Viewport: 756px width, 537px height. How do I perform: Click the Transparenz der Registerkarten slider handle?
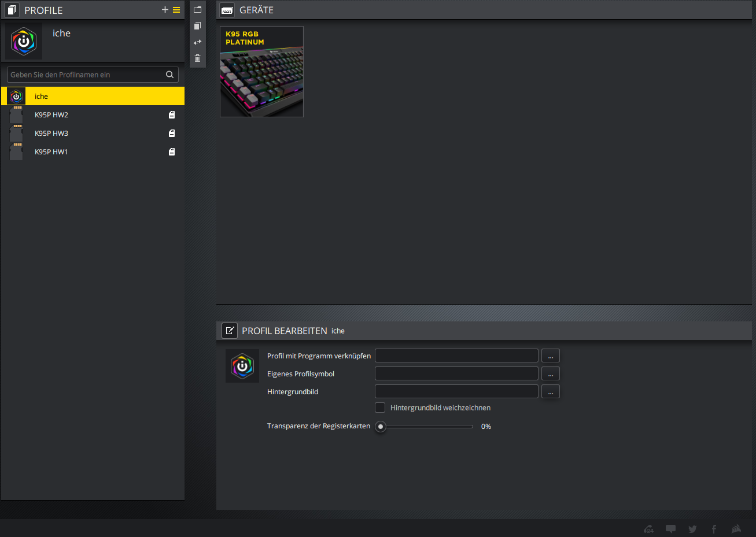pyautogui.click(x=381, y=427)
